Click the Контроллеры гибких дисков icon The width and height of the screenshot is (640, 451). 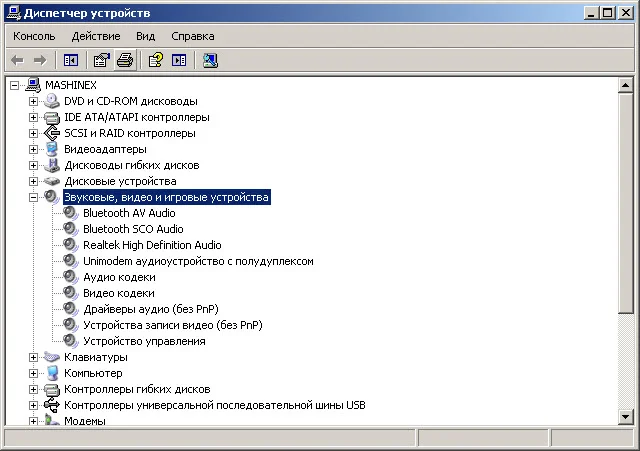(x=52, y=389)
